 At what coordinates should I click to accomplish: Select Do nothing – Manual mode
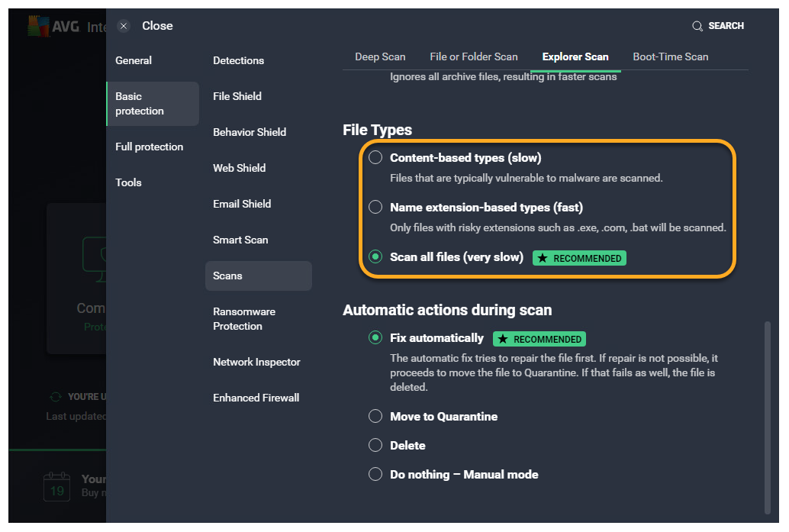tap(375, 475)
